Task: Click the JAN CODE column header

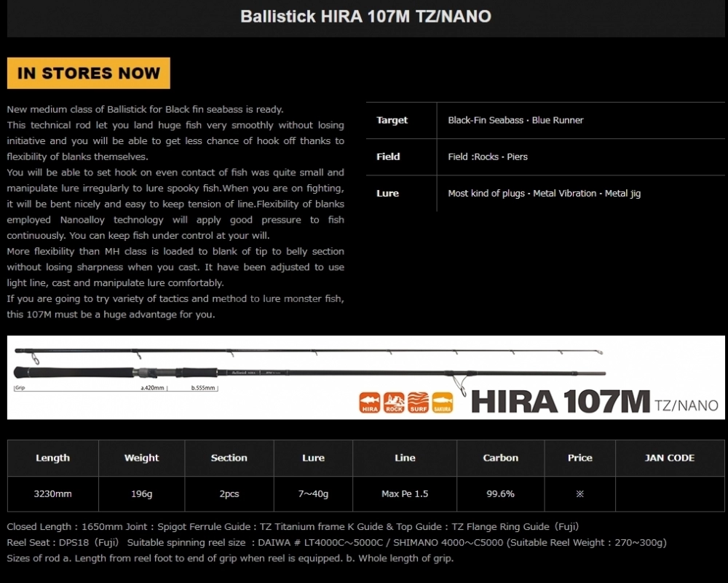Action: coord(670,458)
